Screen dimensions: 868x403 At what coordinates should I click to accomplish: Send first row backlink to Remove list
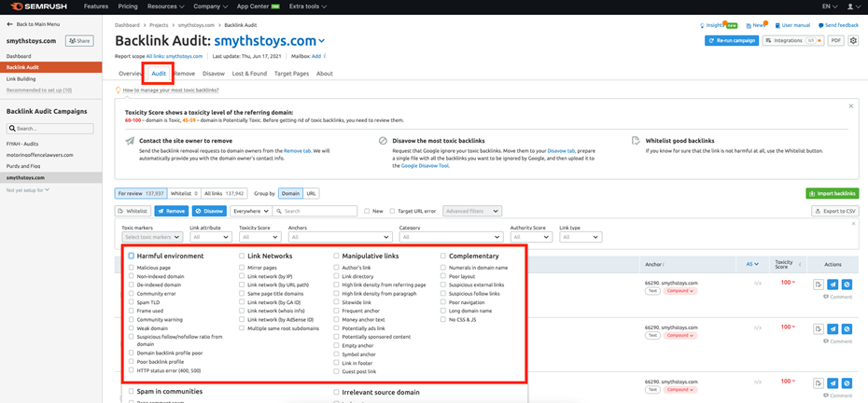(x=833, y=284)
